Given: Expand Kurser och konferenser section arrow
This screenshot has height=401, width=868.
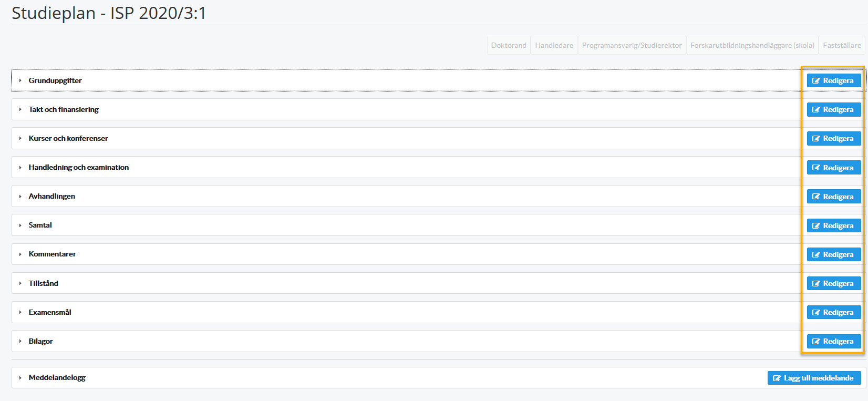Looking at the screenshot, I should 20,138.
